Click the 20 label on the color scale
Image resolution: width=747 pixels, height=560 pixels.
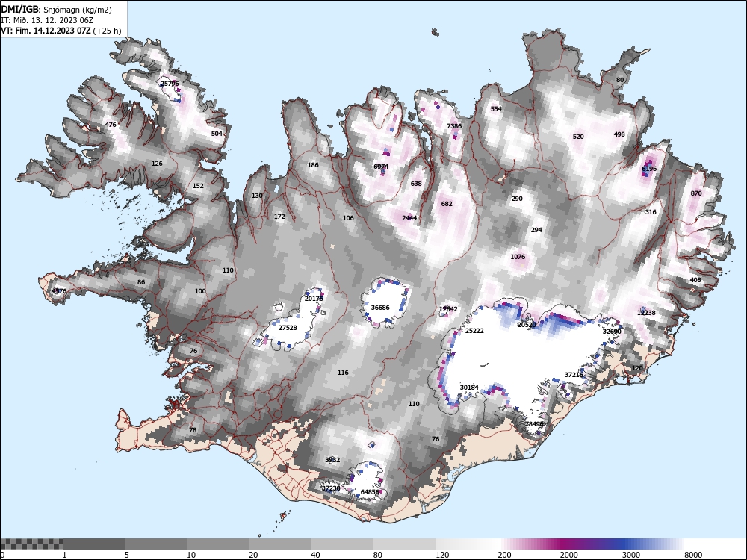[253, 555]
